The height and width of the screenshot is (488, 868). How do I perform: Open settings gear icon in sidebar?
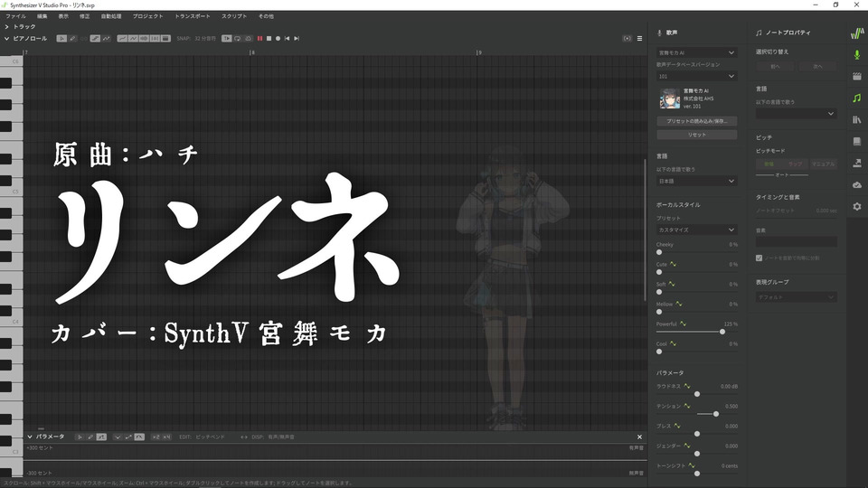pos(857,206)
